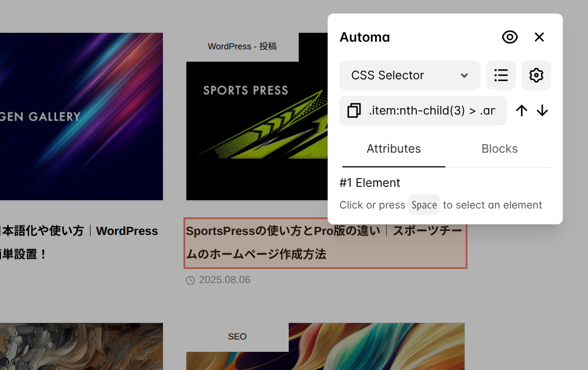
Task: Open the selector list icon button
Action: [501, 75]
